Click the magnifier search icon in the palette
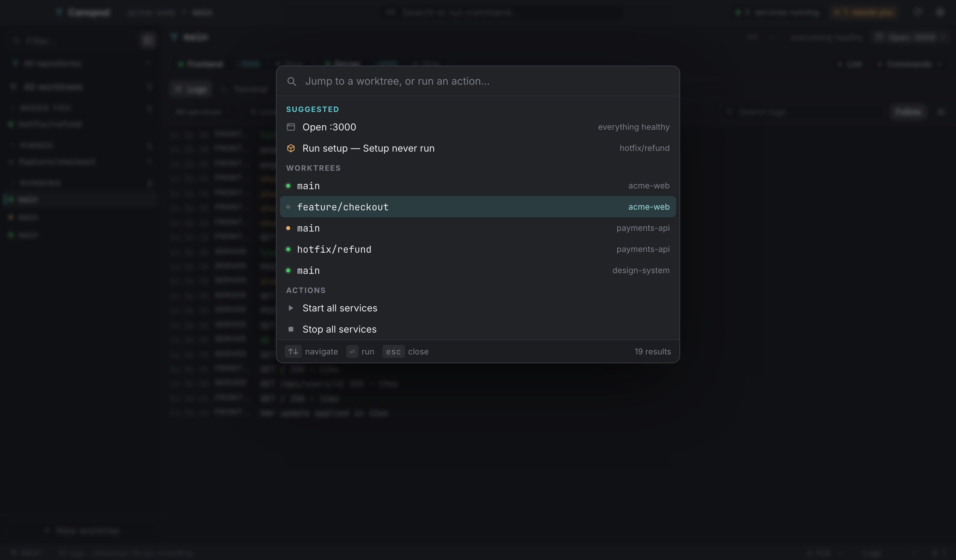Viewport: 956px width, 560px height. tap(291, 81)
